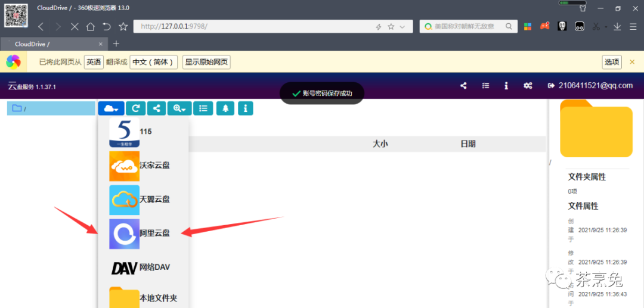This screenshot has height=308, width=644.
Task: Click the QR code avatar image
Action: tap(16, 15)
